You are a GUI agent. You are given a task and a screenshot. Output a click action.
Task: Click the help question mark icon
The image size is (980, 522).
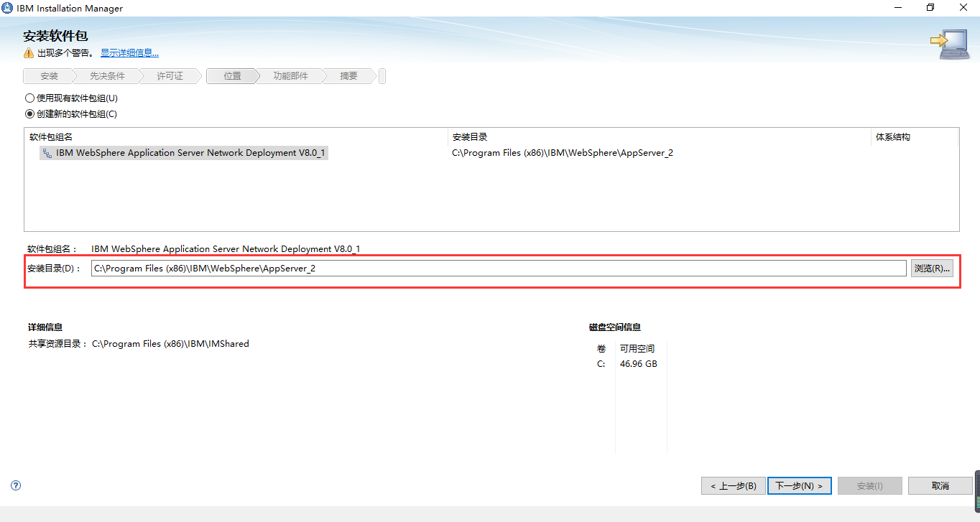point(16,485)
